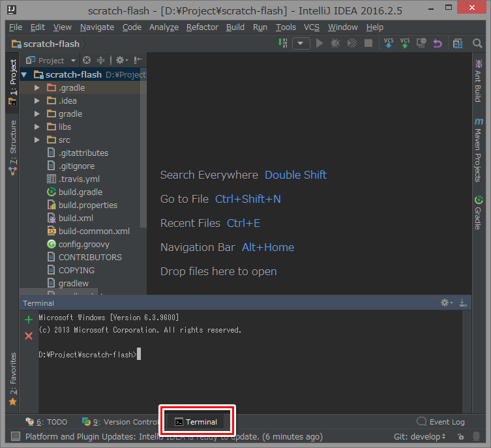The image size is (491, 448).
Task: Open Project panel settings gear
Action: pyautogui.click(x=122, y=60)
